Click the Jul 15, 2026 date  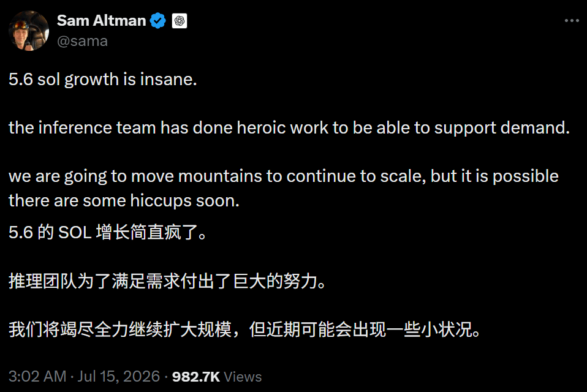point(119,376)
